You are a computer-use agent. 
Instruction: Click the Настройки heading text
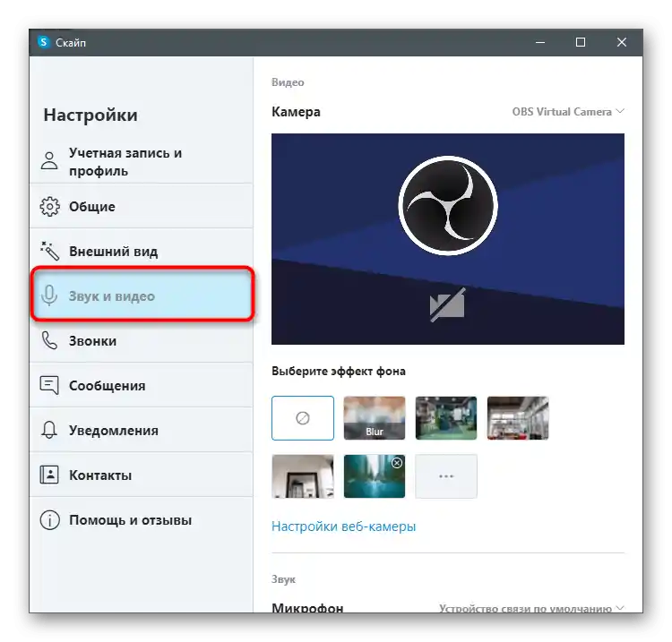click(x=90, y=115)
